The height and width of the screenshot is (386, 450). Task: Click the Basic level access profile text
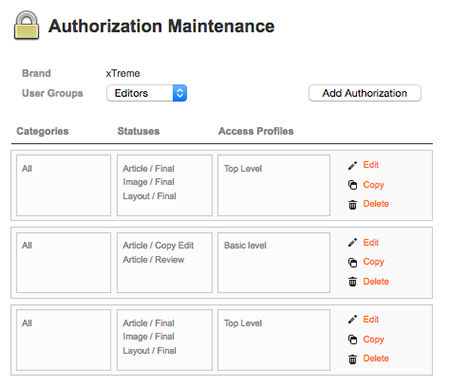[x=245, y=246]
